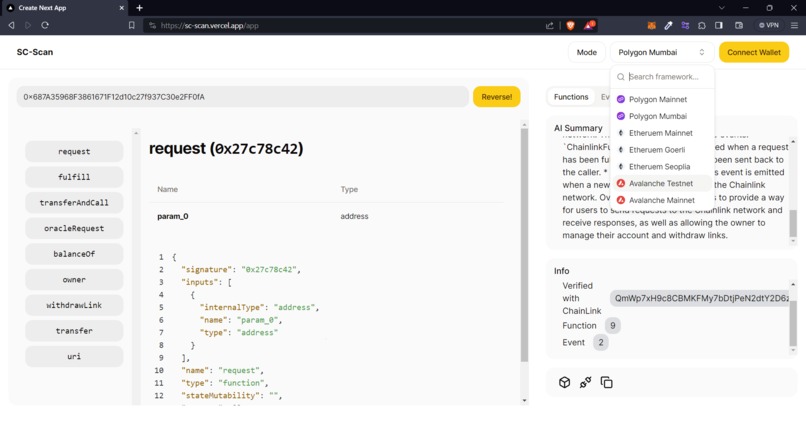
Task: Click the browser forward arrow
Action: 28,25
